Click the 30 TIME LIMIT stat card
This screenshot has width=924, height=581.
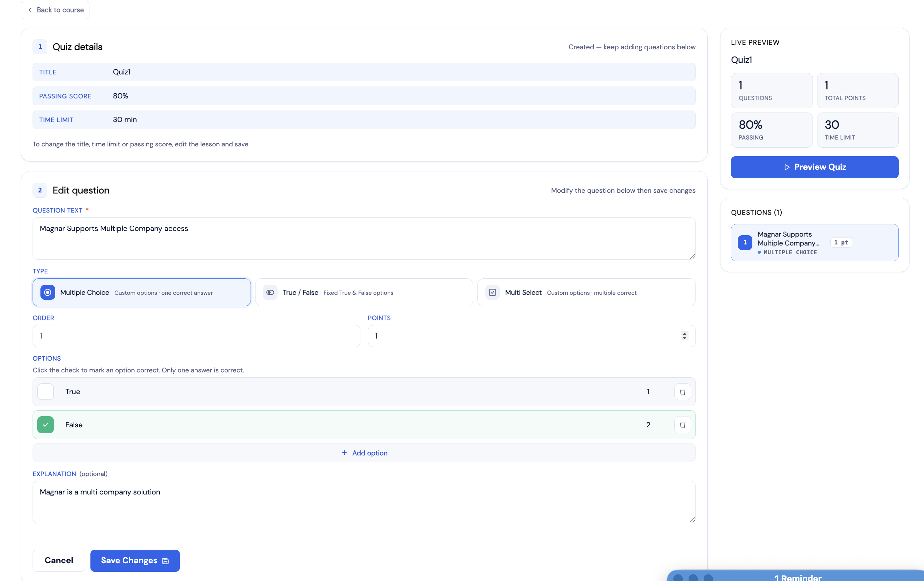tap(857, 130)
